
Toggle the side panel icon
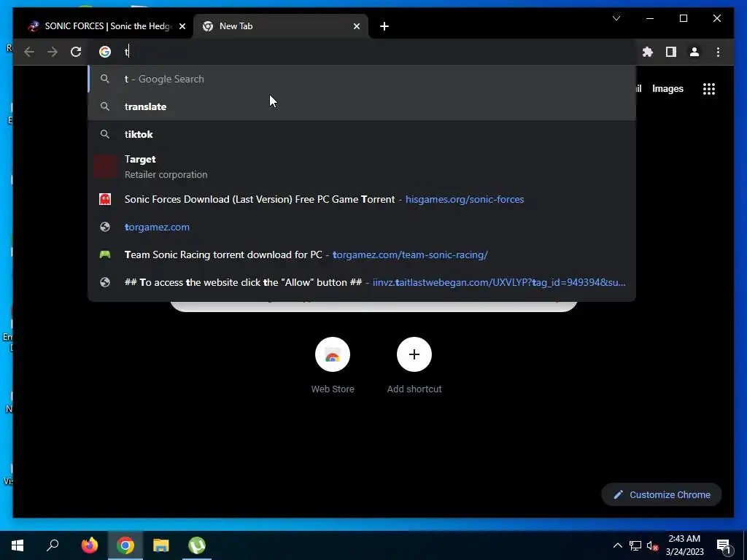coord(671,52)
